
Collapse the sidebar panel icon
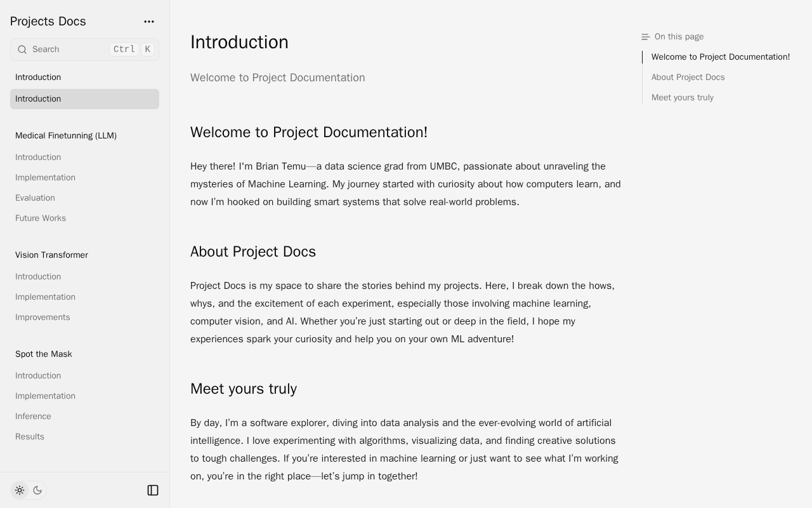(x=153, y=490)
